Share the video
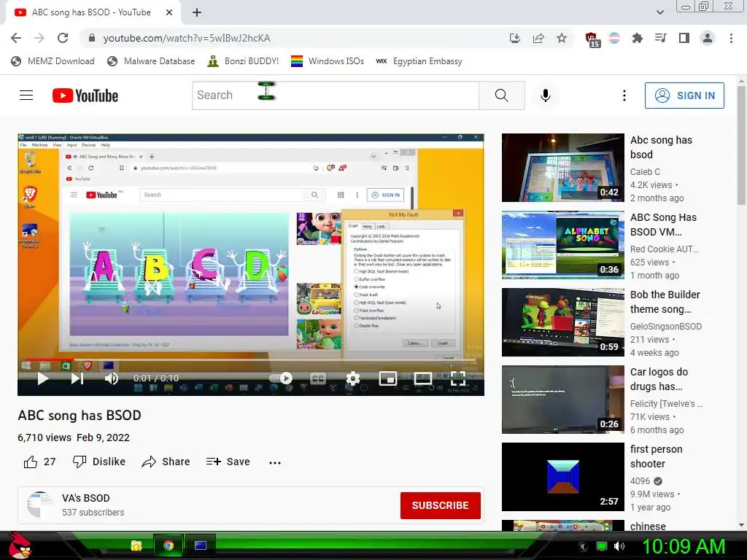The width and height of the screenshot is (747, 560). click(166, 462)
